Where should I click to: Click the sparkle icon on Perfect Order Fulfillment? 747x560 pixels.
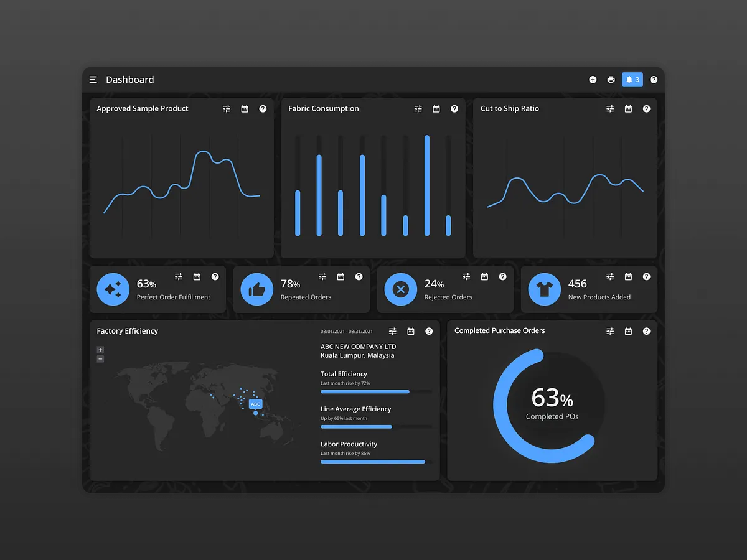(113, 289)
